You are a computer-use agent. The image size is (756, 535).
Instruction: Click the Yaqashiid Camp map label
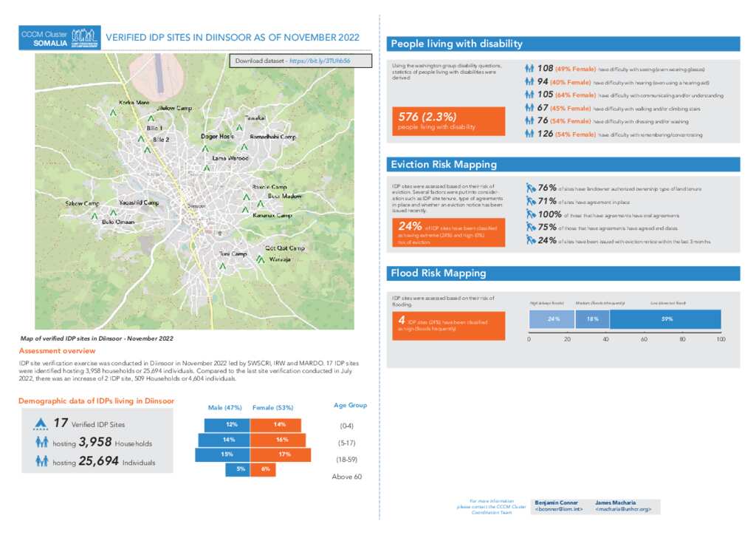(x=139, y=202)
